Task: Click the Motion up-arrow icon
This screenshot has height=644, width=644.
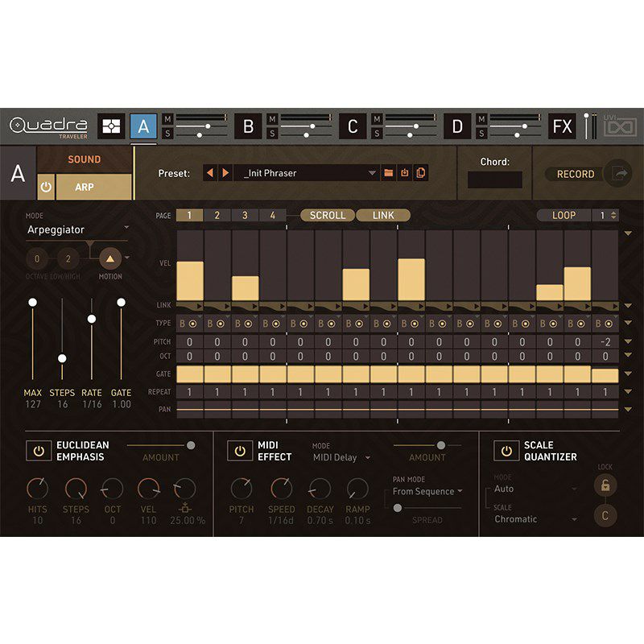Action: 110,258
